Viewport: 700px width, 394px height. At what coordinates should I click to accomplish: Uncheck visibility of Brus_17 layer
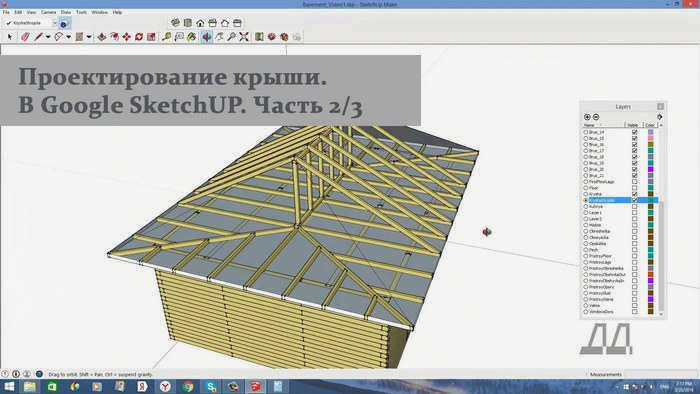634,151
